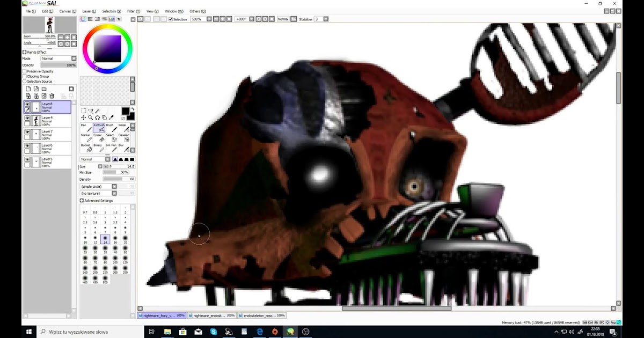644x338 pixels.
Task: Swap foreground and background colors
Action: click(132, 109)
